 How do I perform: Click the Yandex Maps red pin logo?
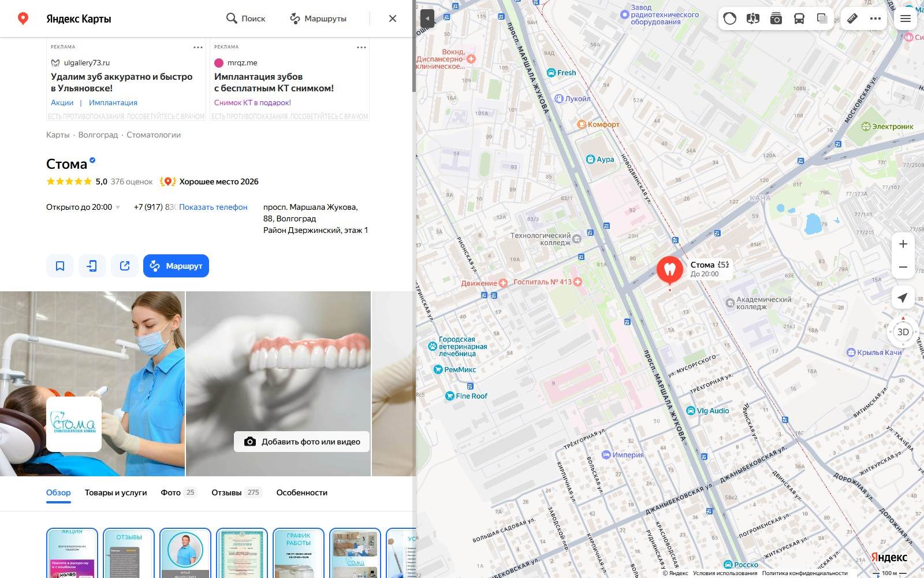(23, 18)
